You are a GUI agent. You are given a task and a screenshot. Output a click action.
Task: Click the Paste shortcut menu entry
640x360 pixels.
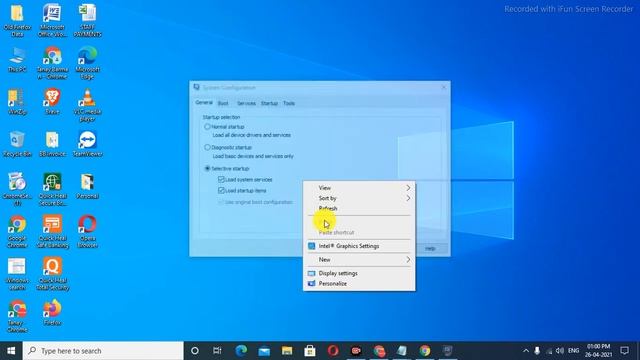click(359, 233)
